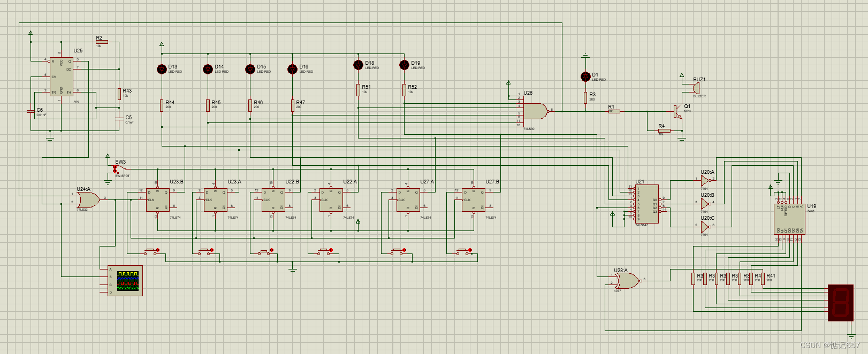Click resistor R3 under LED D1

tap(585, 97)
